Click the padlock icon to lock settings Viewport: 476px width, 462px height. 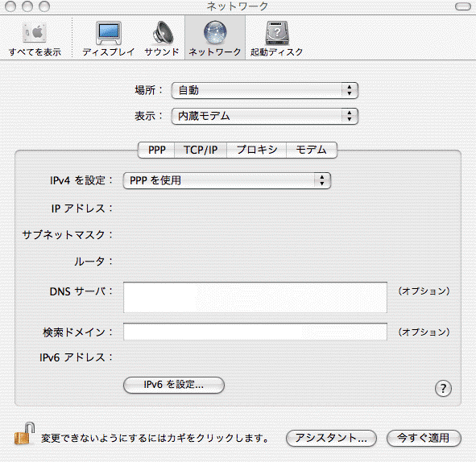tap(24, 434)
